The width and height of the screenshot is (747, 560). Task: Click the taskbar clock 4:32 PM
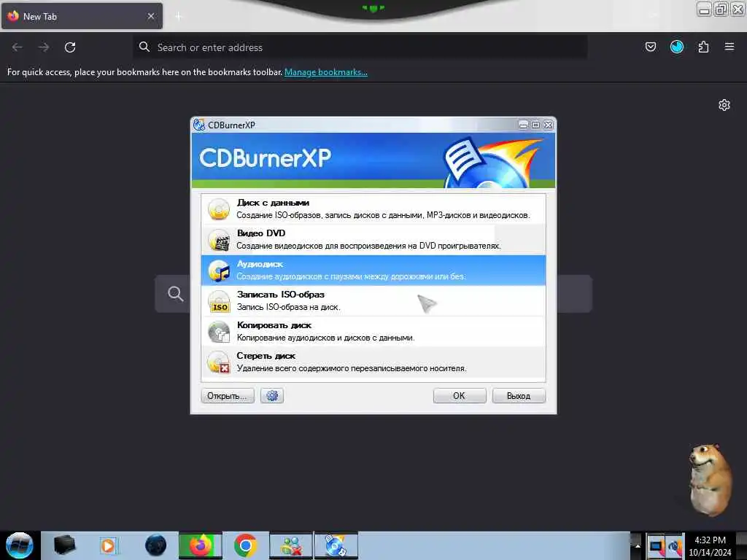click(x=710, y=540)
